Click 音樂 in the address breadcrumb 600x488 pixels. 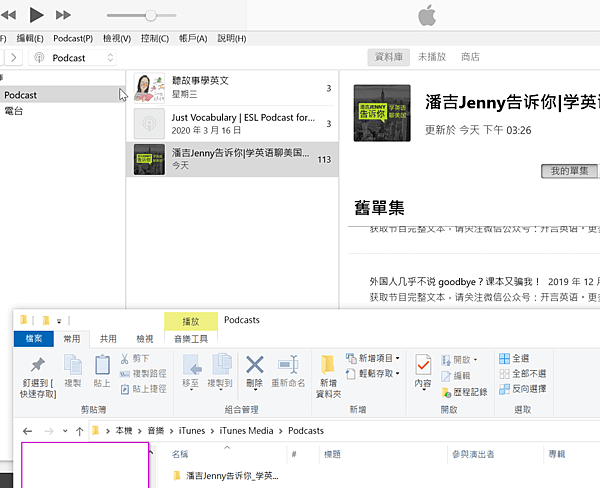tap(156, 431)
